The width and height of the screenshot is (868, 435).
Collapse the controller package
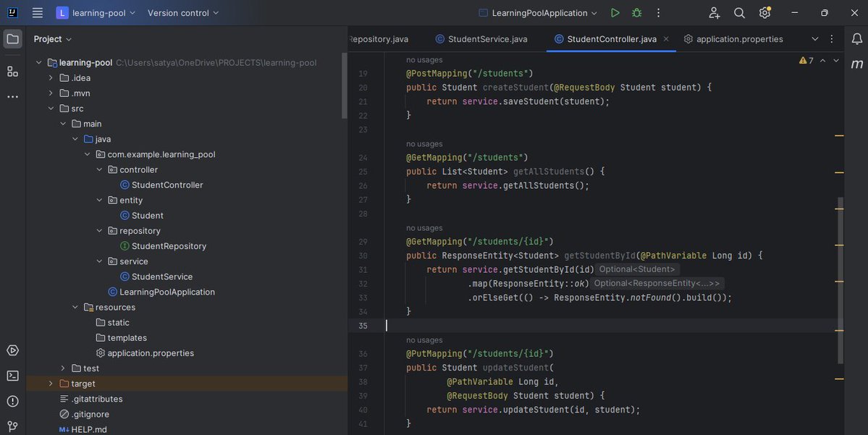tap(100, 169)
